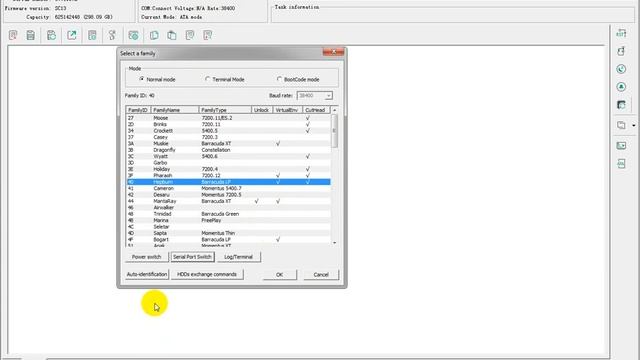Screen dimensions: 640x360
Task: Close the Select a family dialog
Action: click(333, 52)
